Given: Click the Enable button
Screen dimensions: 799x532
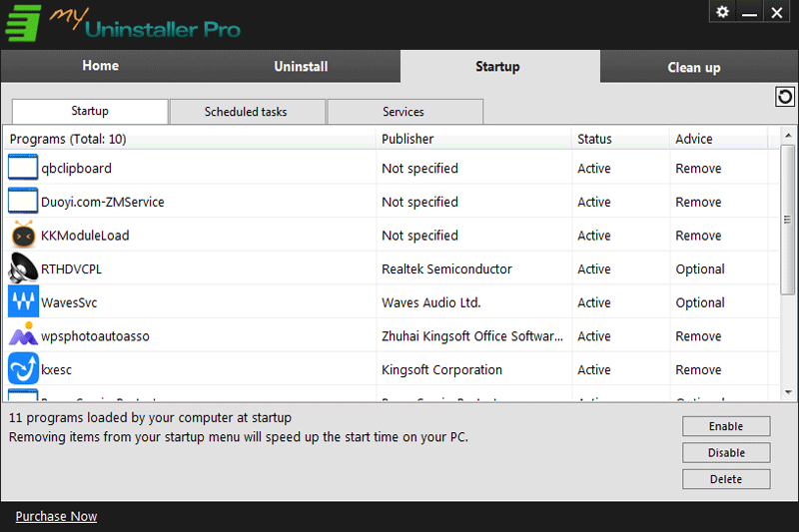Looking at the screenshot, I should (726, 426).
